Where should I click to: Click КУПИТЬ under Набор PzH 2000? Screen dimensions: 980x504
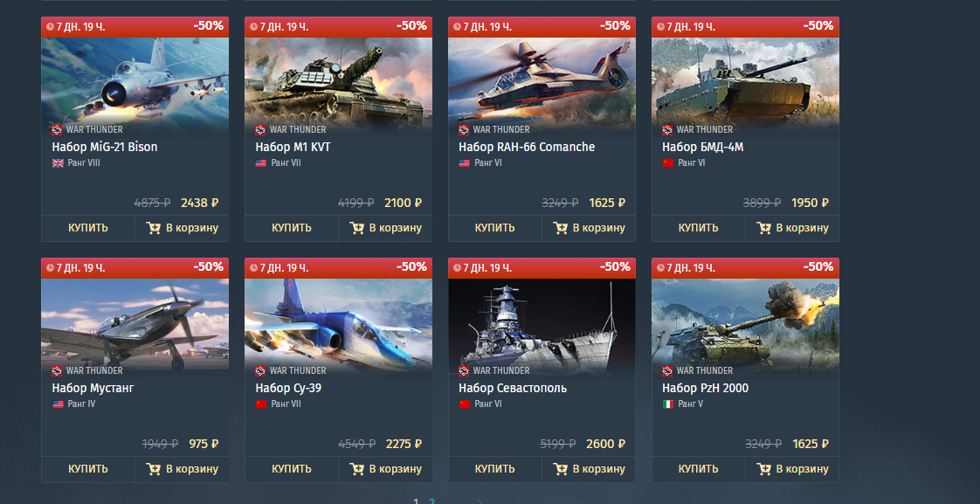click(698, 469)
